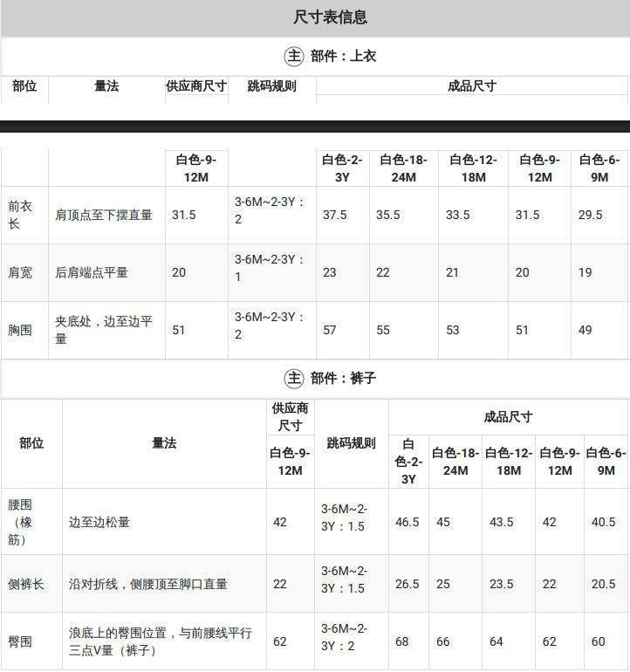
Task: Select 臀围 value 64
Action: coord(496,641)
